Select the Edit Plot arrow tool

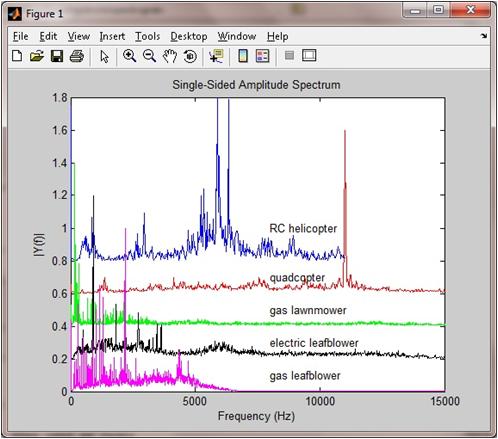pos(104,56)
